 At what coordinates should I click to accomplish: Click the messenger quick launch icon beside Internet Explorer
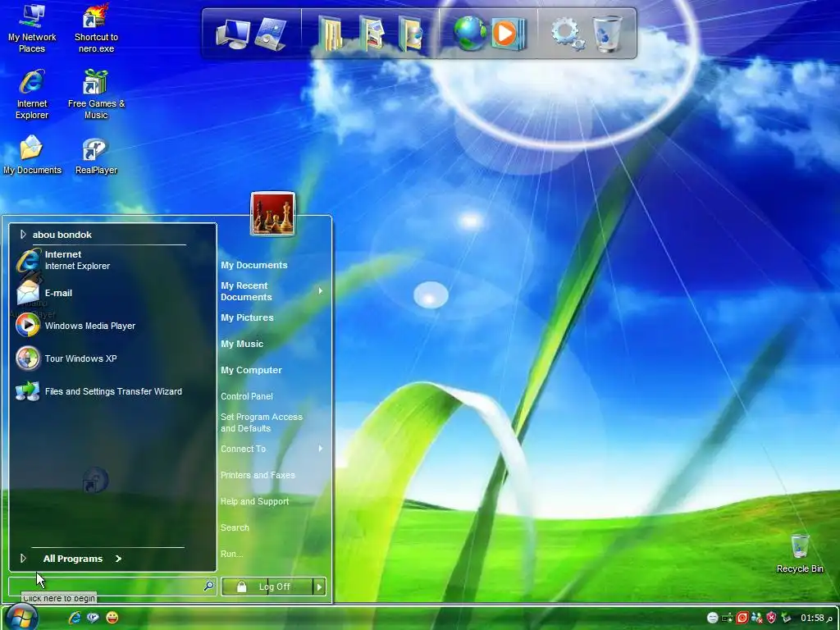tap(94, 618)
